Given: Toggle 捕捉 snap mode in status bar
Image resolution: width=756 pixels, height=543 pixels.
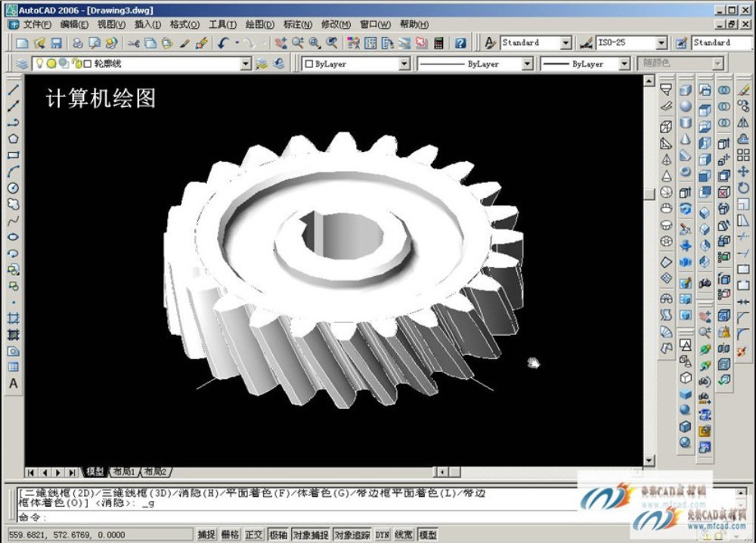Looking at the screenshot, I should pyautogui.click(x=206, y=535).
